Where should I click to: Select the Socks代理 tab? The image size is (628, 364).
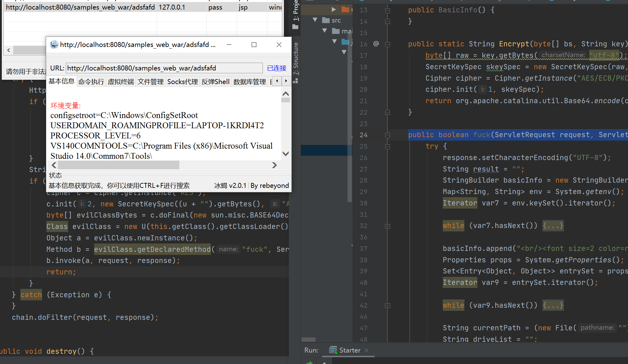[x=182, y=82]
